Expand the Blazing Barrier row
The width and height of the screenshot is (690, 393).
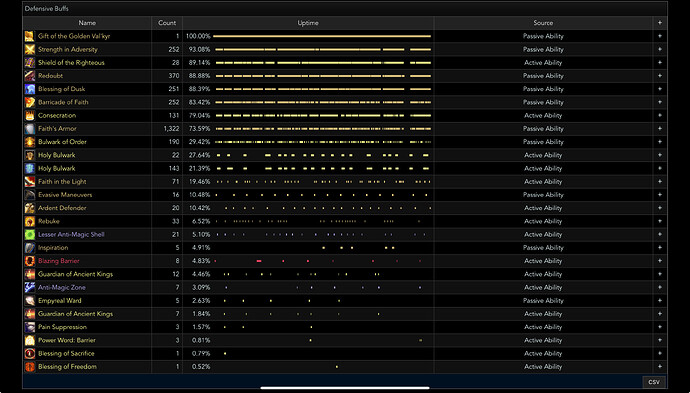pyautogui.click(x=660, y=261)
